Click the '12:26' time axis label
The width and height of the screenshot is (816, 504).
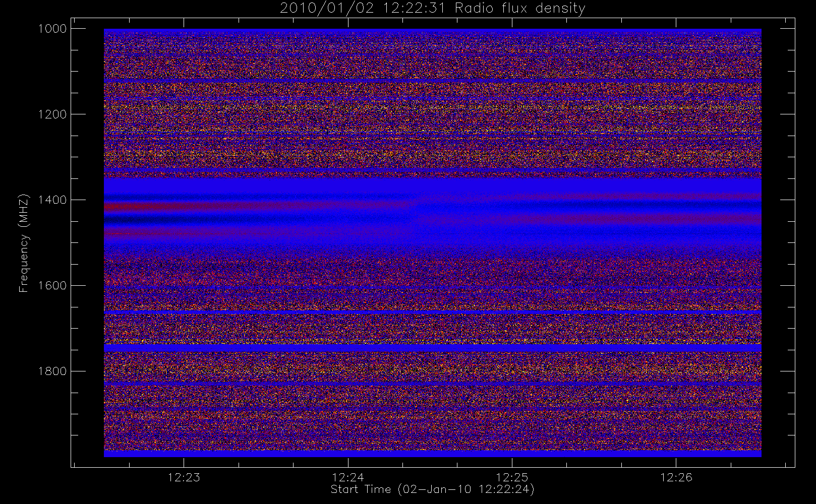point(676,477)
